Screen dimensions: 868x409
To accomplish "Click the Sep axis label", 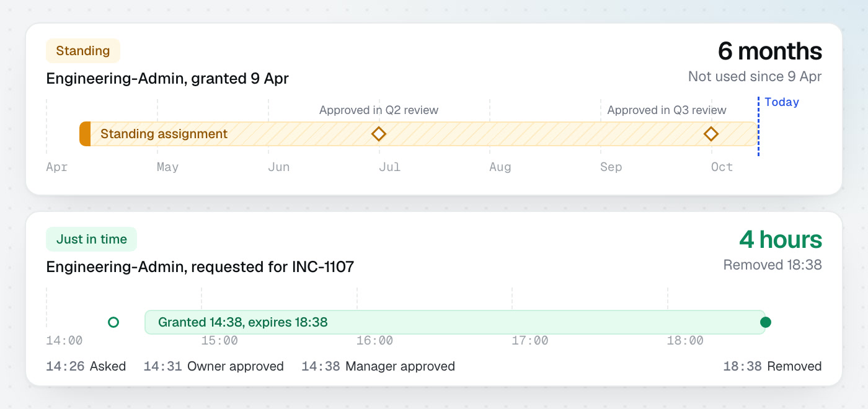I will pos(611,167).
